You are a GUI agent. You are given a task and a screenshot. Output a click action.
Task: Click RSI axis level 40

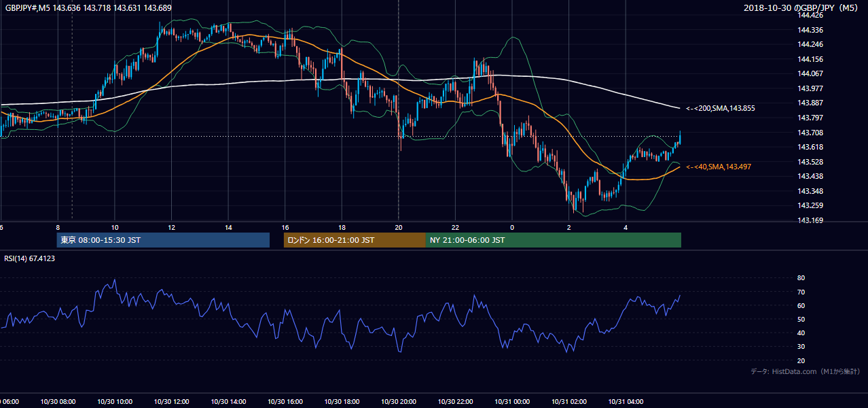coord(801,333)
